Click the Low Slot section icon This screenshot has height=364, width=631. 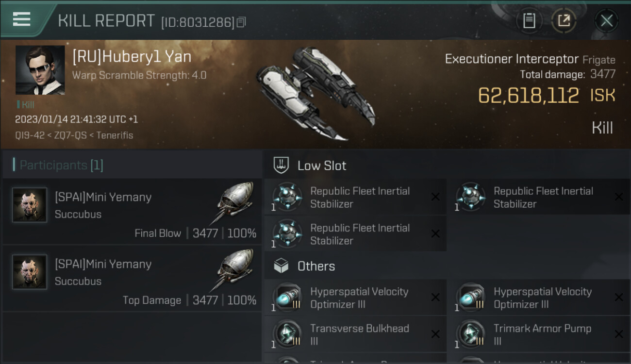click(282, 165)
